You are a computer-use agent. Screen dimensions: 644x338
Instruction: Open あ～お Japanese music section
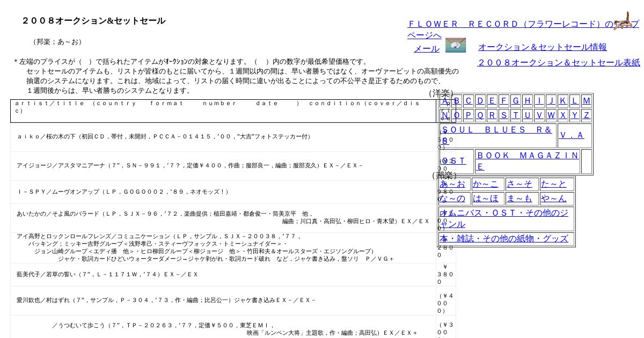tap(453, 184)
